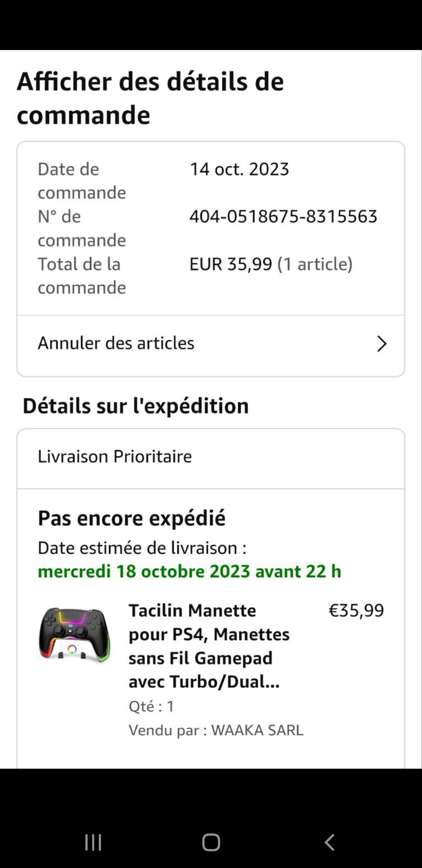Tap the Total de la commande label

click(x=81, y=276)
